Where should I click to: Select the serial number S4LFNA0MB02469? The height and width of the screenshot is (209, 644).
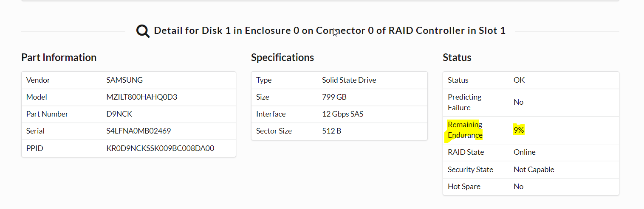pyautogui.click(x=138, y=131)
